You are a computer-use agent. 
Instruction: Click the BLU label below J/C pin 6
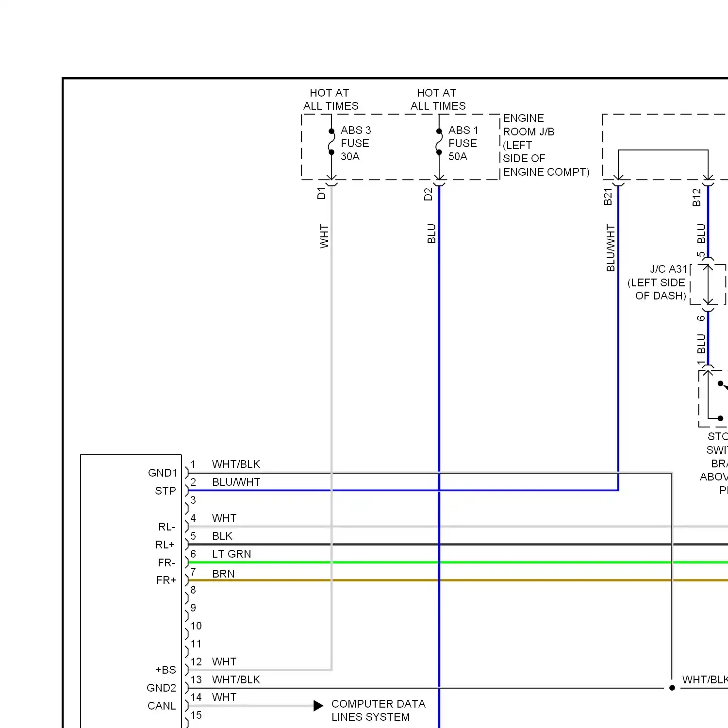pyautogui.click(x=701, y=344)
